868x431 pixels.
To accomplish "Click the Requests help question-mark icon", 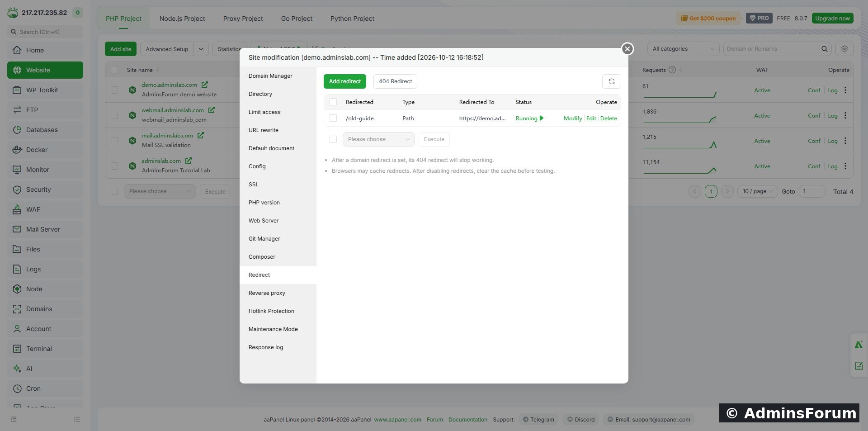I will 672,70.
